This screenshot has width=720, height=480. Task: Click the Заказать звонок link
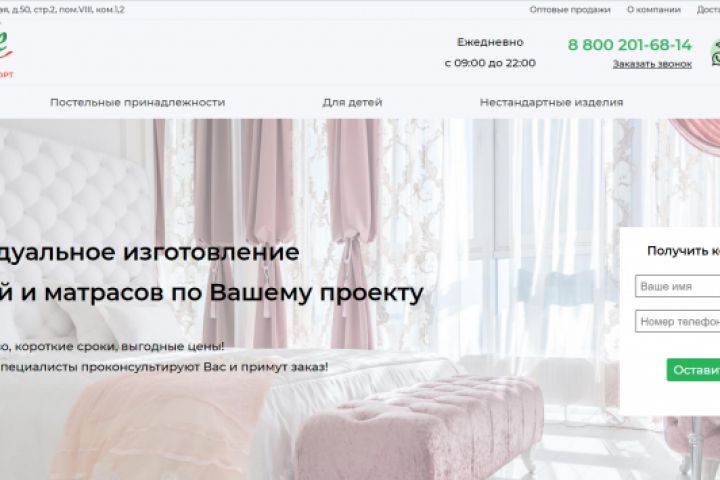click(652, 64)
